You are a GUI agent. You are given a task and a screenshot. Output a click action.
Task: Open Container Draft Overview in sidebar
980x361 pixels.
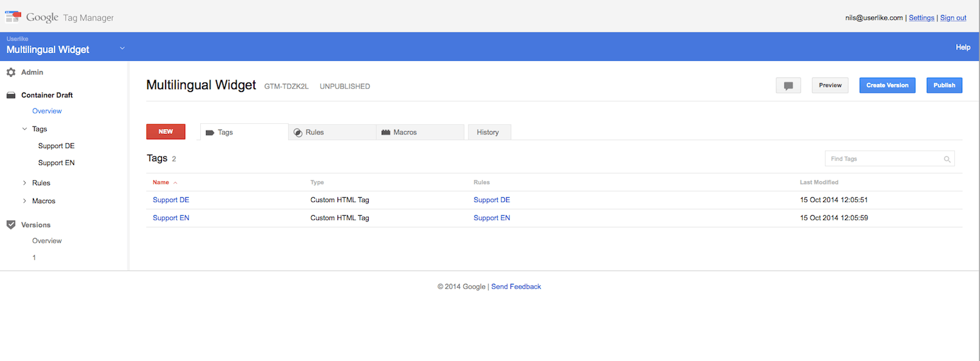click(x=47, y=111)
